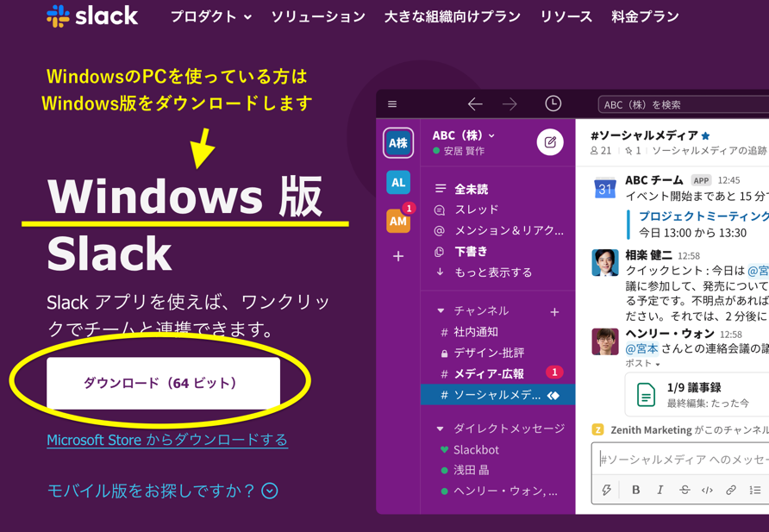The height and width of the screenshot is (532, 769).
Task: Add a workspace with plus icon
Action: pyautogui.click(x=398, y=256)
